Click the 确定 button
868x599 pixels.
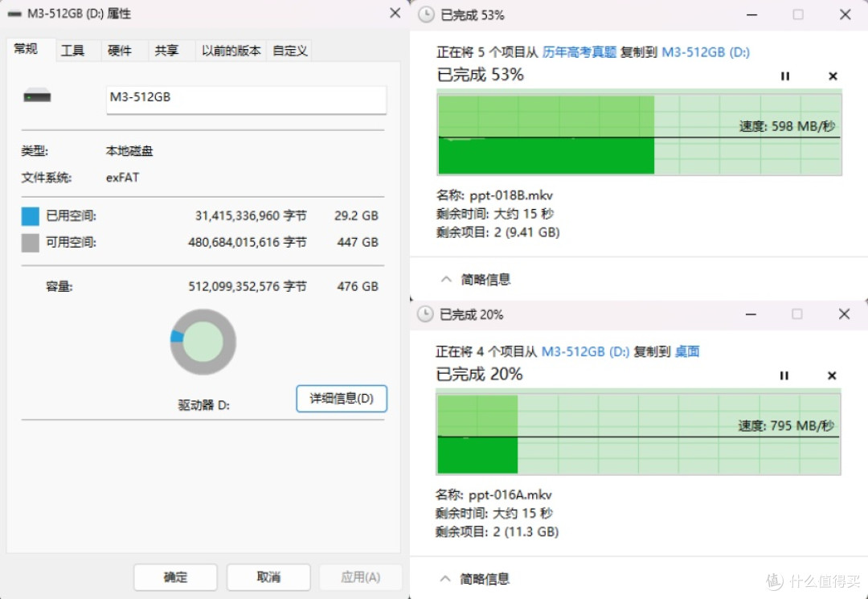[x=175, y=577]
